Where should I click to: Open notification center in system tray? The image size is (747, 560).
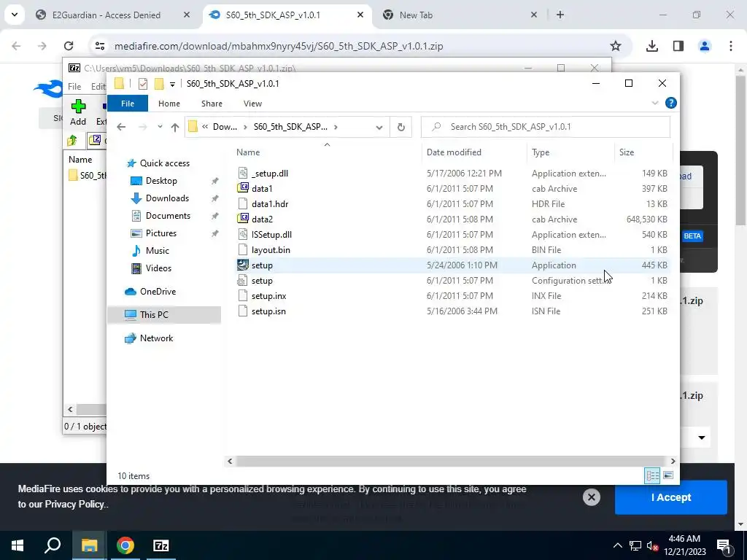724,545
